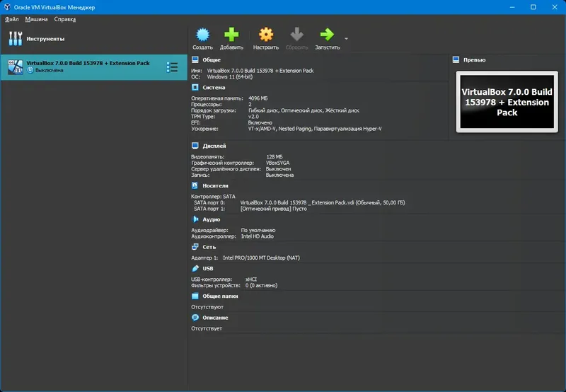Click the Windows 11 VM icon in list
The image size is (566, 392).
[16, 67]
